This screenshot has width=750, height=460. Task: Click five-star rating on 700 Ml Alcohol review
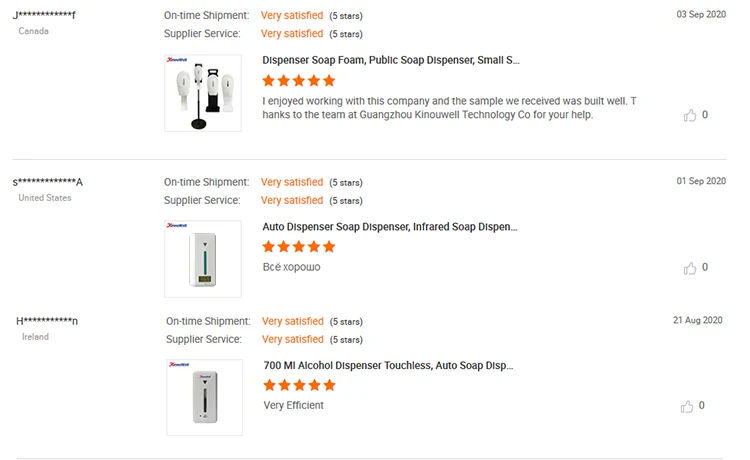pyautogui.click(x=299, y=386)
